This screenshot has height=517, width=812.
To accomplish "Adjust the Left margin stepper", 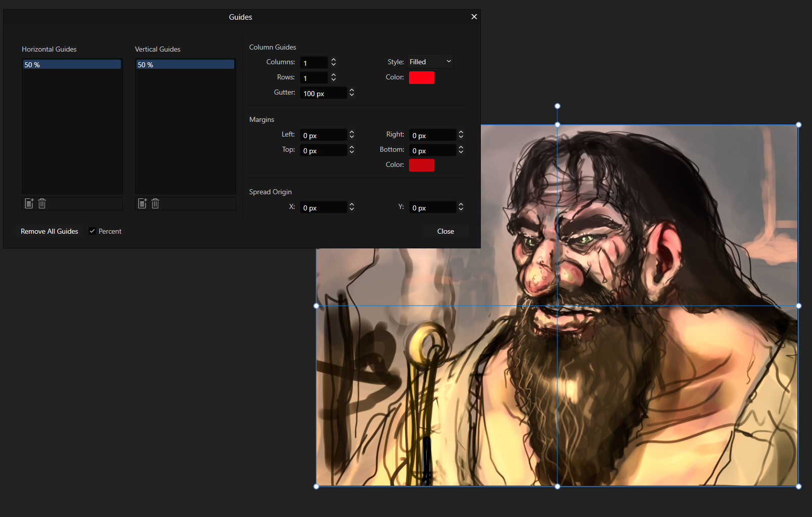I will (352, 135).
